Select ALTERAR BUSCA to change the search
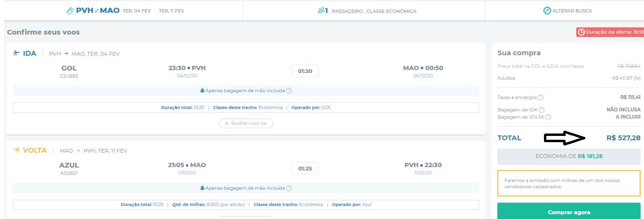Viewport: 644px width, 219px height. 567,11
